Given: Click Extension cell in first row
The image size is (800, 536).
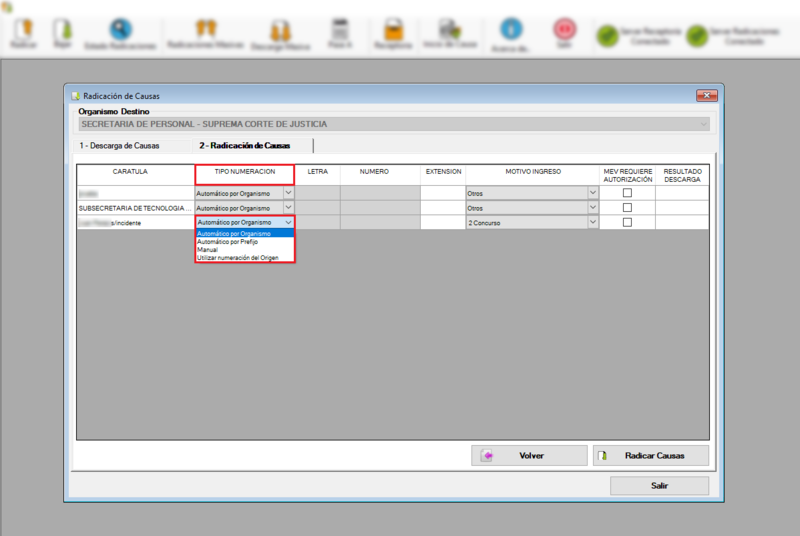Looking at the screenshot, I should point(443,193).
